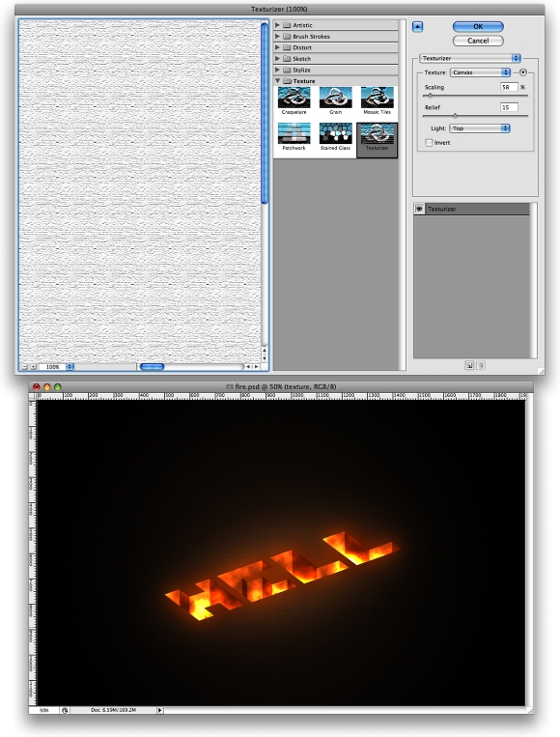
Task: Select the Texturizer filter thumbnail
Action: (378, 140)
